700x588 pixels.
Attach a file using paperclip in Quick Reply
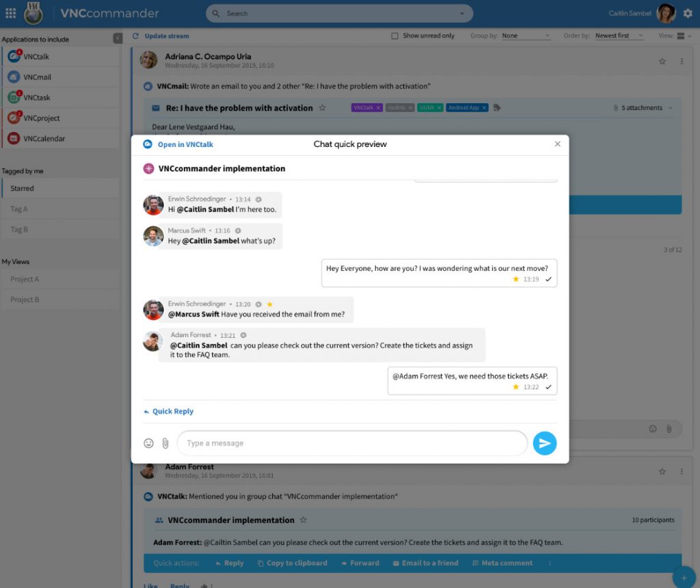[165, 443]
